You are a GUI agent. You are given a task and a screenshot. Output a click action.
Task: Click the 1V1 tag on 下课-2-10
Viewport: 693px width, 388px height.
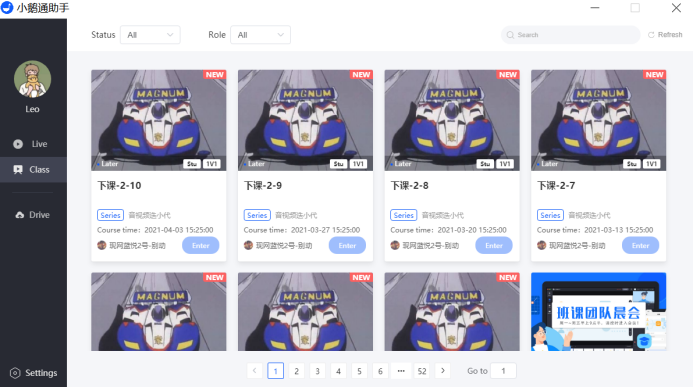212,164
